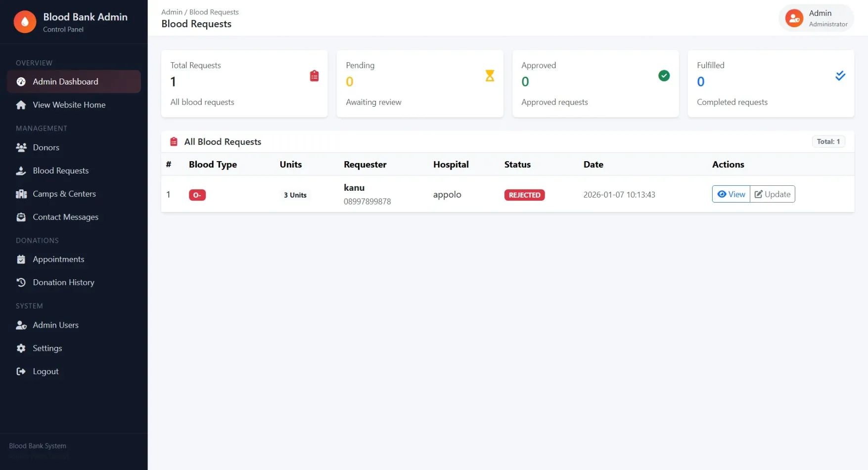Click the green check on Approved card
Image resolution: width=868 pixels, height=470 pixels.
pyautogui.click(x=664, y=76)
